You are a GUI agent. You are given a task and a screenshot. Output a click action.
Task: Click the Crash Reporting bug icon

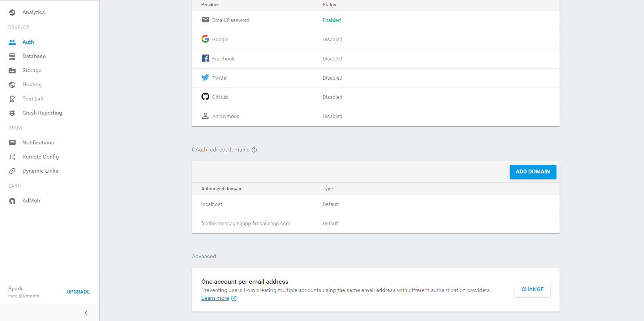point(12,113)
